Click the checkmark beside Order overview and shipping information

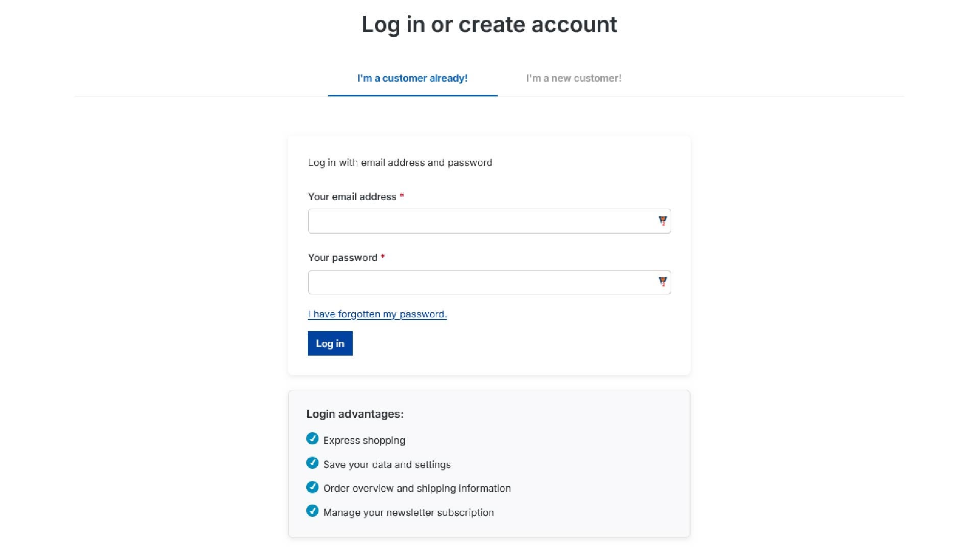(312, 487)
